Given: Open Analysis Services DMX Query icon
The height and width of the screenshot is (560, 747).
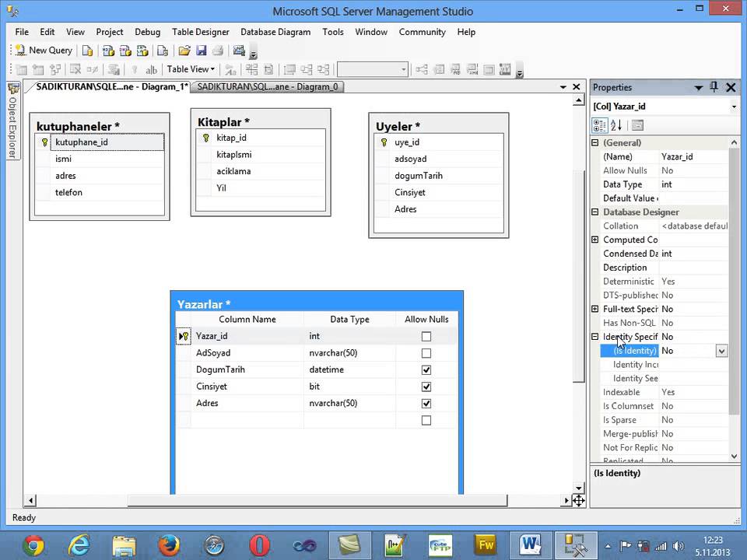Looking at the screenshot, I should click(125, 51).
